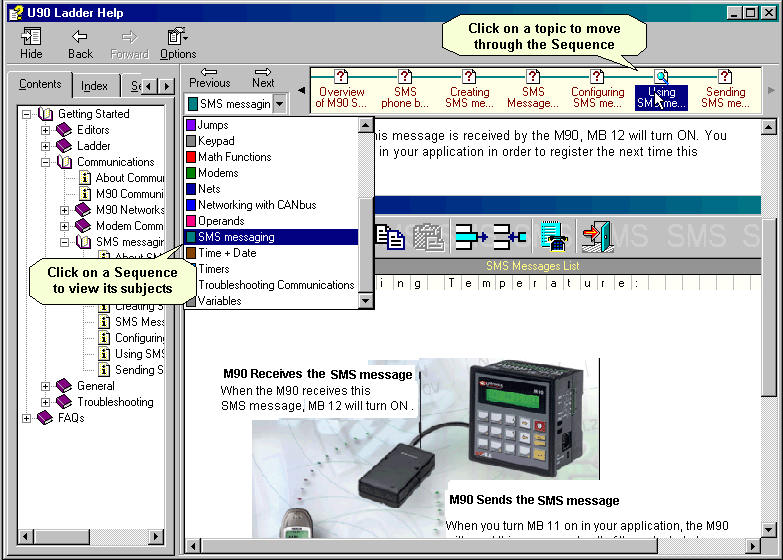Select the SMS phone book sequence icon

[x=405, y=76]
